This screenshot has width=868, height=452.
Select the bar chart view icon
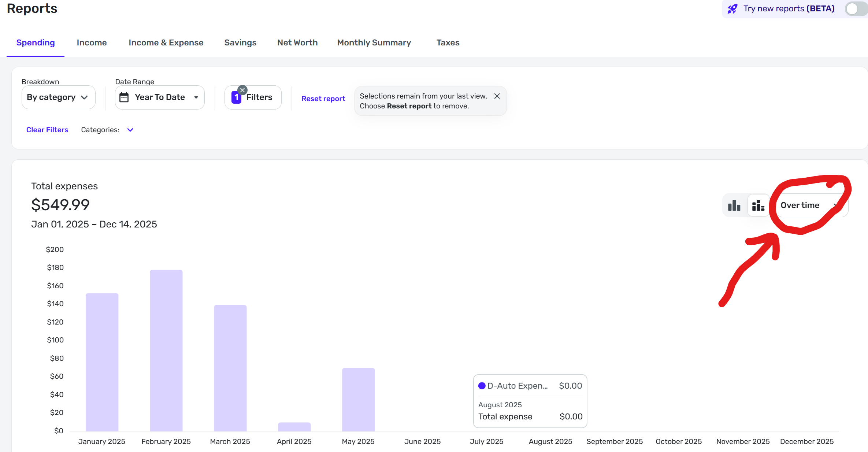click(x=734, y=205)
